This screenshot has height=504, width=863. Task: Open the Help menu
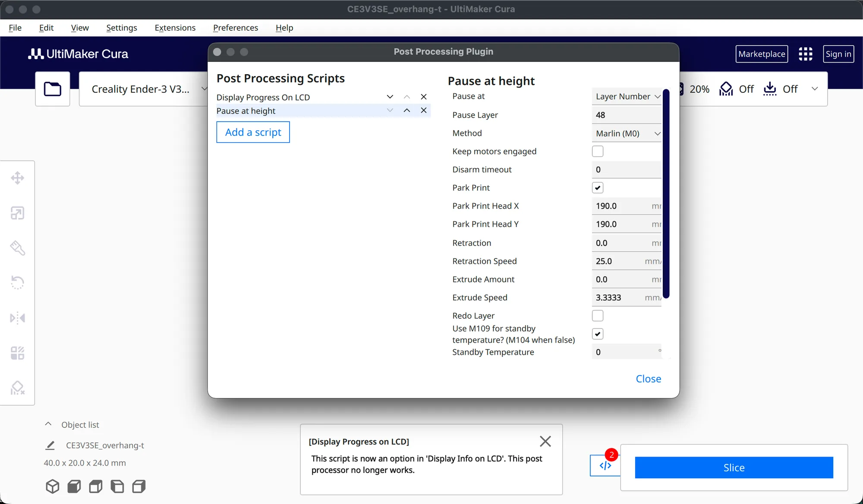(284, 28)
